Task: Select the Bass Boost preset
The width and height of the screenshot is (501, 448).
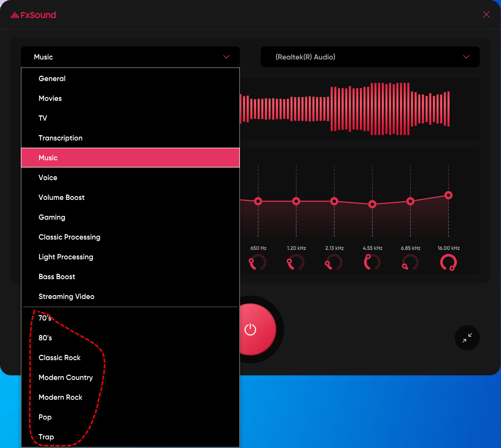Action: pos(130,277)
